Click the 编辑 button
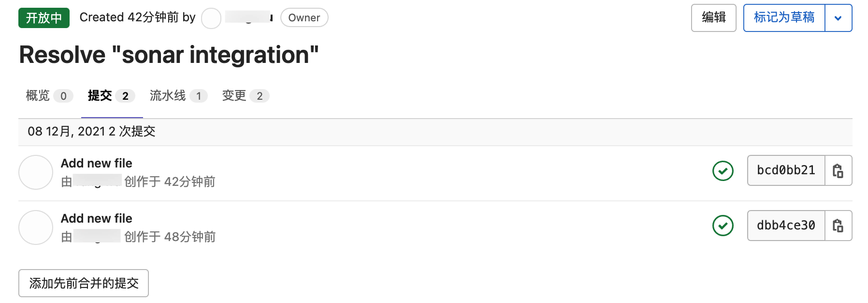The height and width of the screenshot is (303, 868). pyautogui.click(x=713, y=18)
